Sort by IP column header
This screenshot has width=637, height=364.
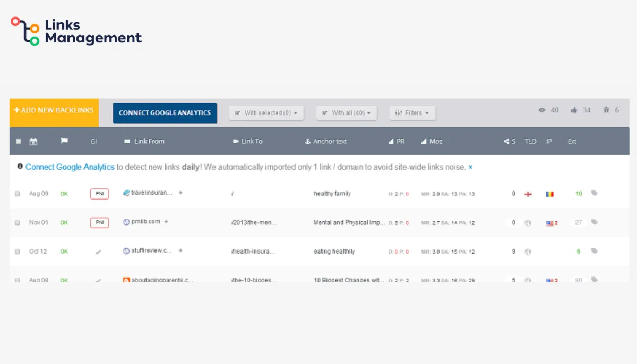(x=549, y=142)
